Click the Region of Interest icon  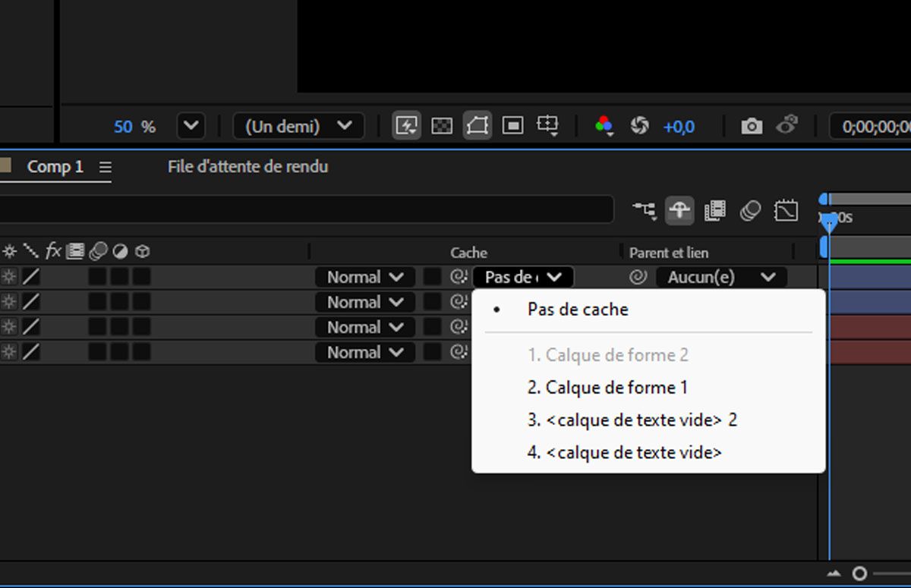512,126
